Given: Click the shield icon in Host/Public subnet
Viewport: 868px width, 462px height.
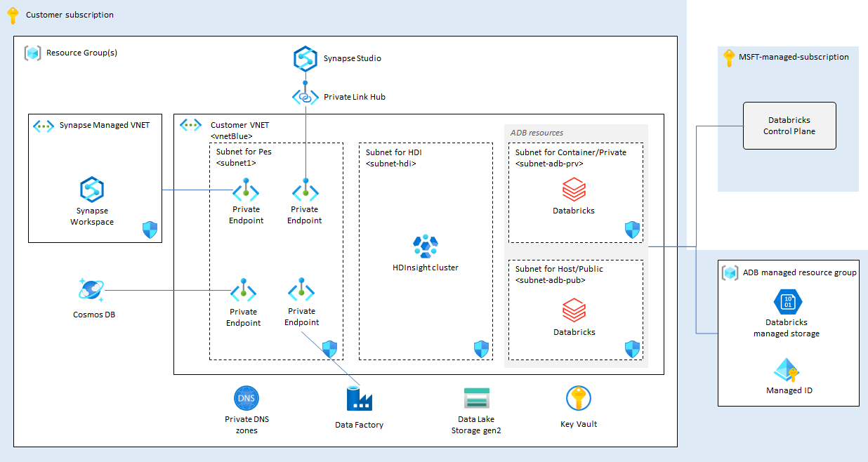Looking at the screenshot, I should coord(633,349).
